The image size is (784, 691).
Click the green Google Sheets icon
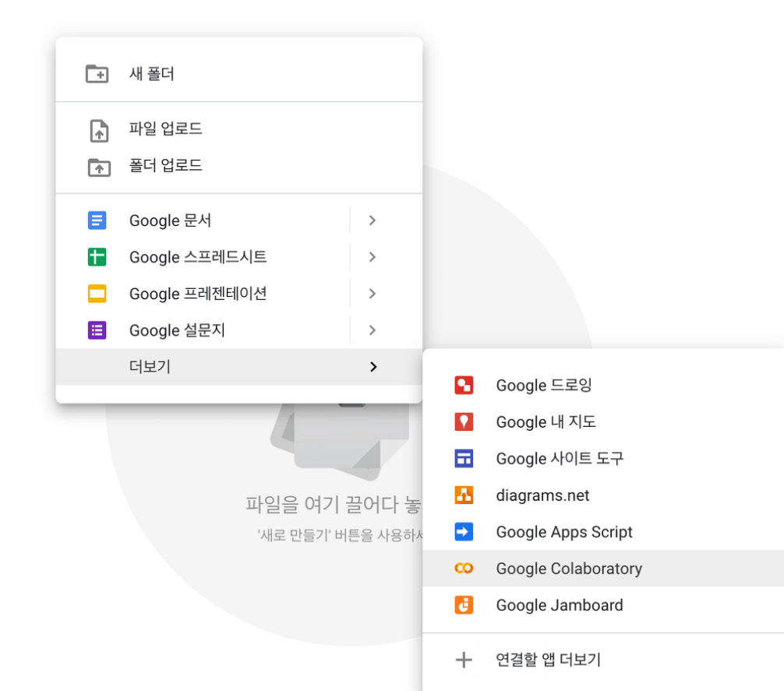[x=97, y=257]
